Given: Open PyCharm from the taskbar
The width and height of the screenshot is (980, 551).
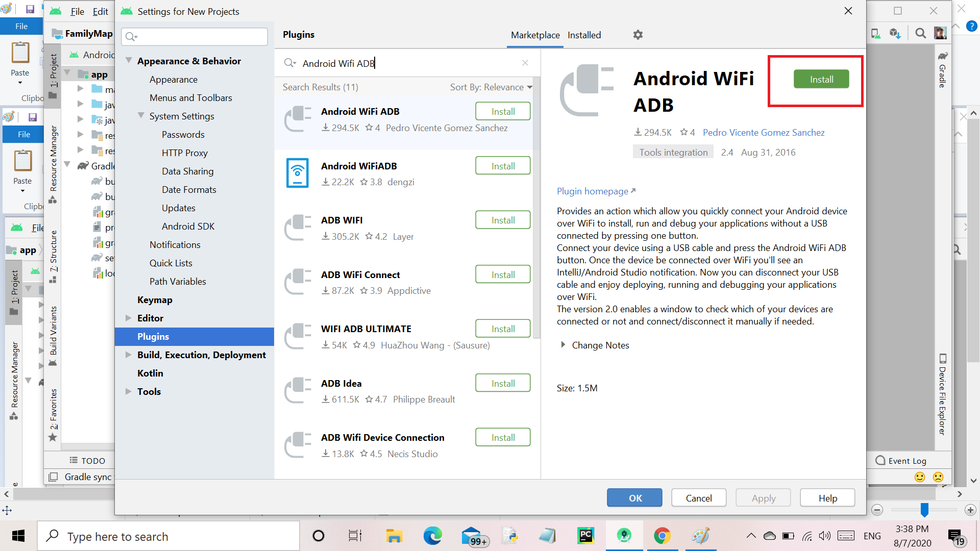Looking at the screenshot, I should (x=585, y=536).
